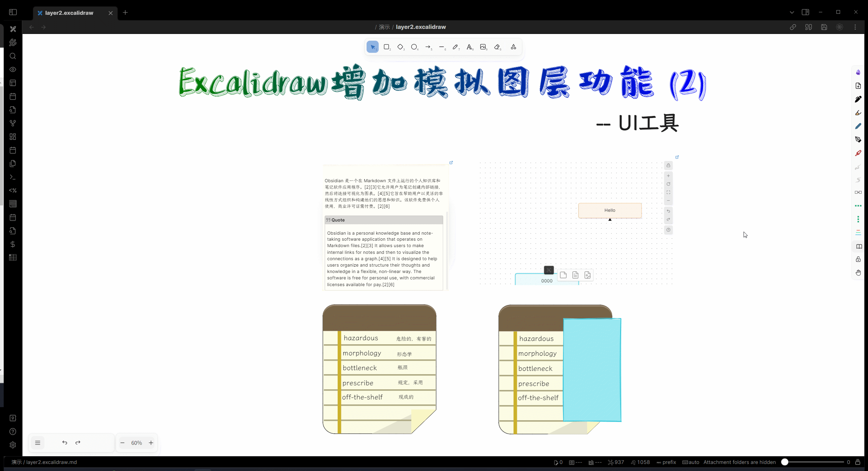Reset zoom via 60% button
This screenshot has width=868, height=471.
point(137,443)
